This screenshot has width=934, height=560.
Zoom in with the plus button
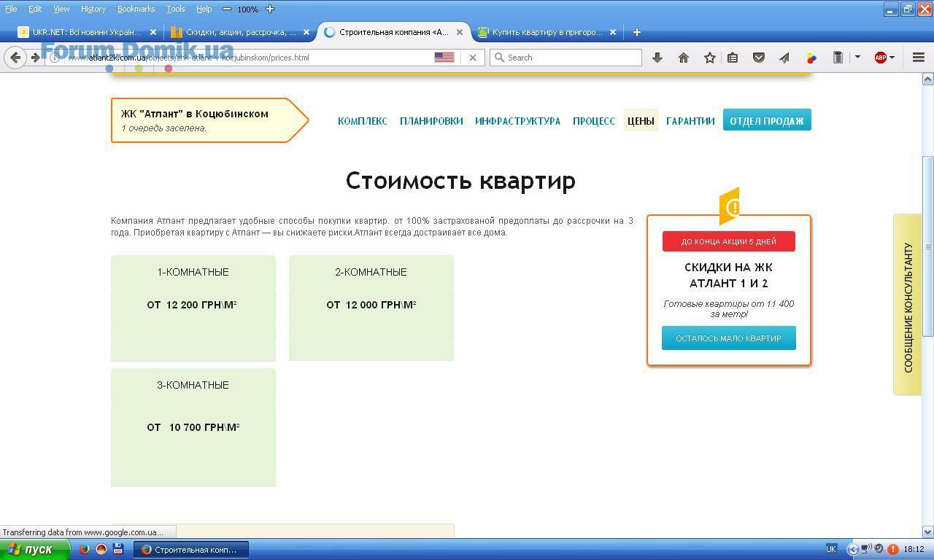pos(270,9)
